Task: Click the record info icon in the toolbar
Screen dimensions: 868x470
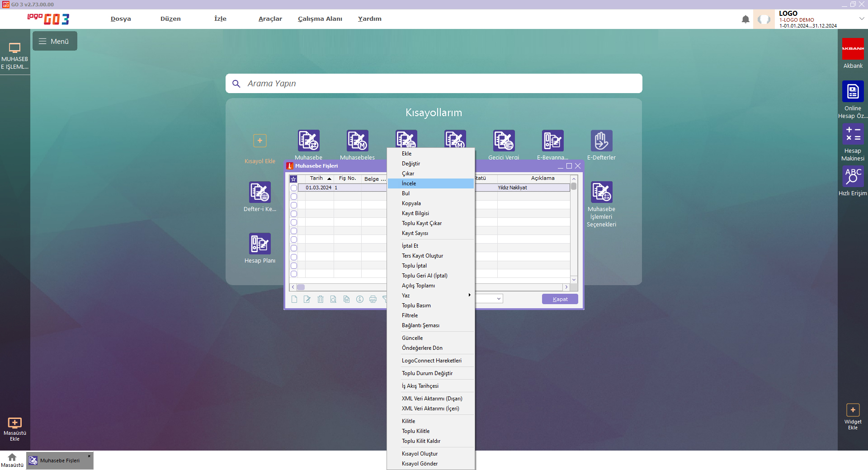Action: click(x=360, y=299)
